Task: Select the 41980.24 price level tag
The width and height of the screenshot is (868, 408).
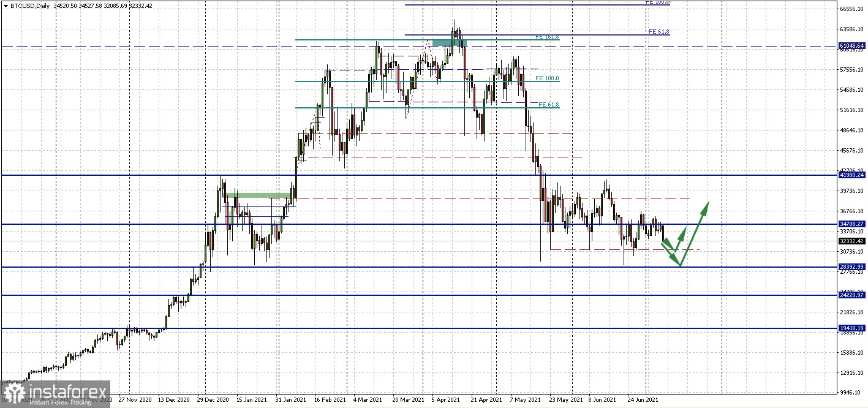Action: pyautogui.click(x=851, y=175)
